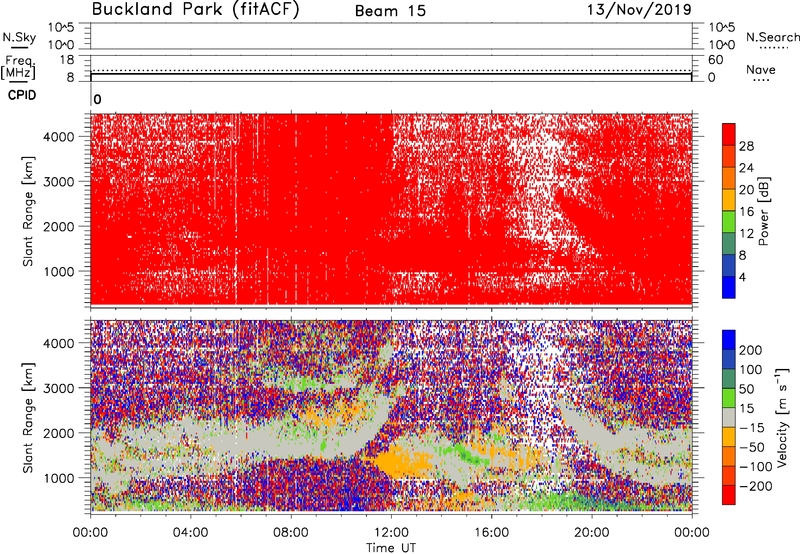The image size is (800, 554).
Task: Select the gray −15 to 15 Velocity segment
Action: coord(729,417)
